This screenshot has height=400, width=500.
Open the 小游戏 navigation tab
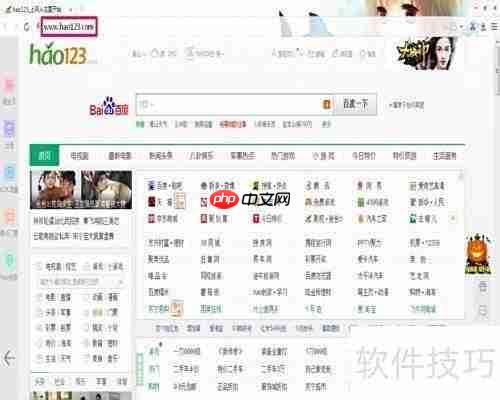tap(323, 156)
